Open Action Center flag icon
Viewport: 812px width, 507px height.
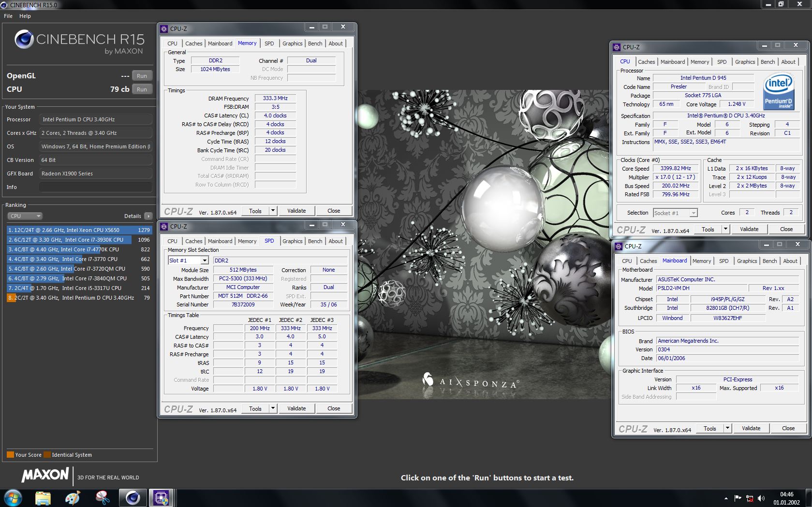click(x=738, y=498)
